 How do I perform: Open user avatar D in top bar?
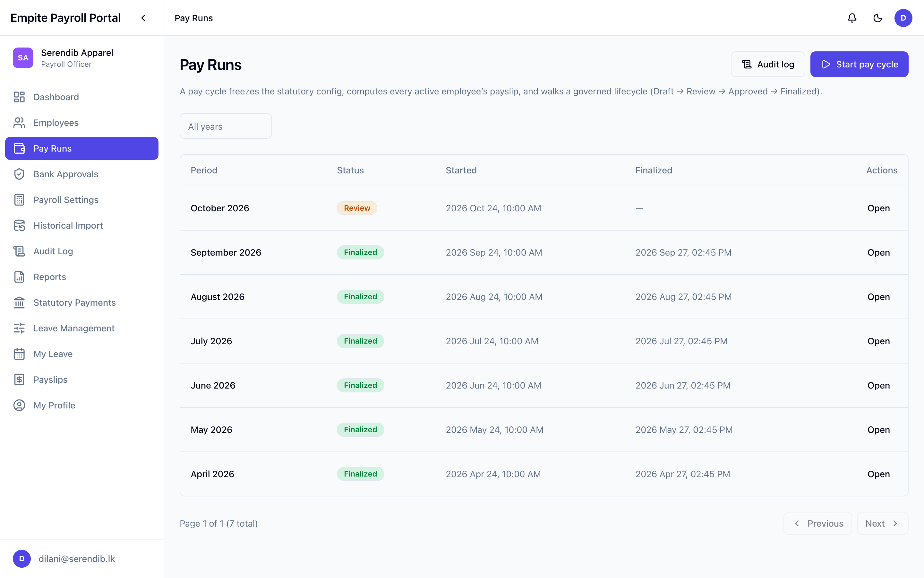pos(903,18)
